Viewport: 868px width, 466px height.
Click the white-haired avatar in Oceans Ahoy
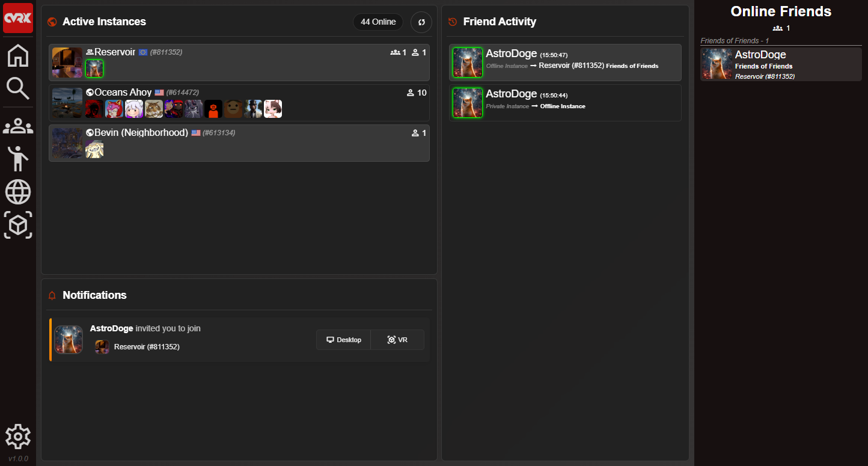[x=134, y=109]
